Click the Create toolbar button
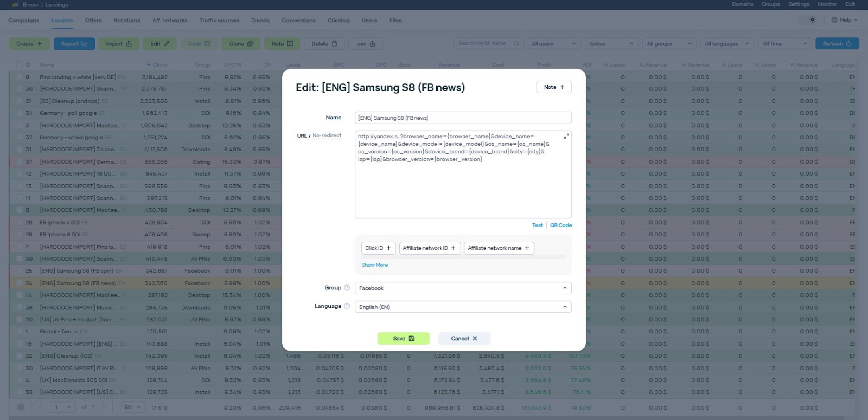The image size is (868, 420). click(x=29, y=43)
